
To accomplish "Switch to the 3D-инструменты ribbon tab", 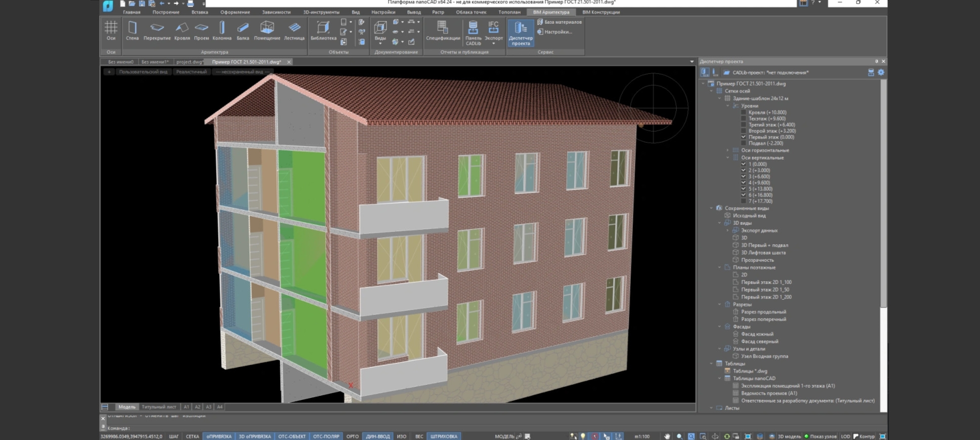I will click(x=321, y=12).
